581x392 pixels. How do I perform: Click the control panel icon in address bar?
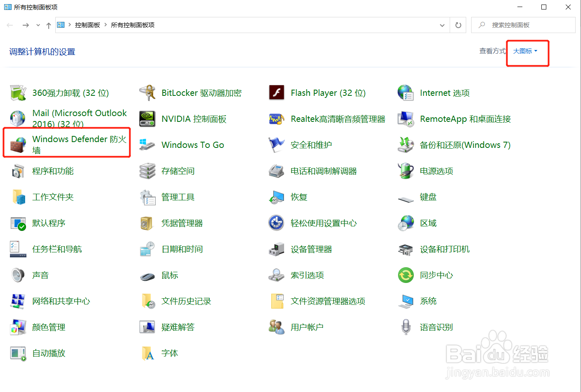pyautogui.click(x=61, y=25)
